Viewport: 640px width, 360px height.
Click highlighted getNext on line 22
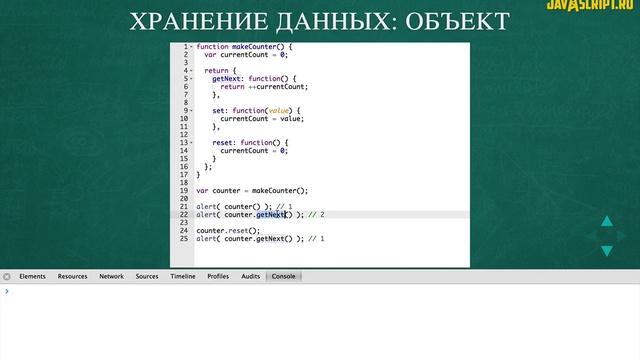click(x=271, y=215)
